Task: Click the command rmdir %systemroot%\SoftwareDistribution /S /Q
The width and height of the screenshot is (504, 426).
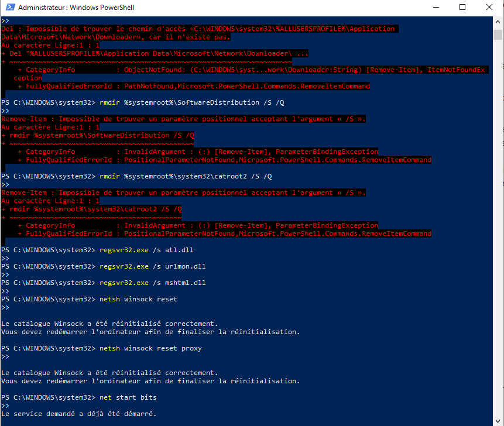Action: tap(192, 102)
